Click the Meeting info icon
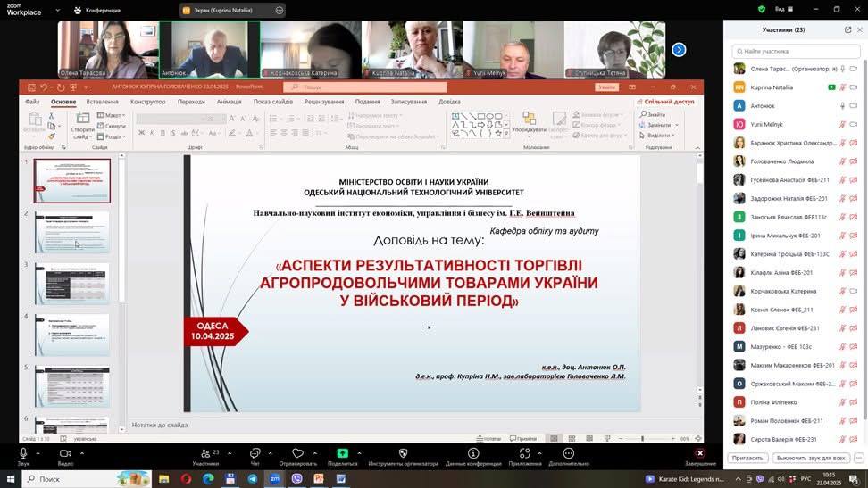 [473, 454]
